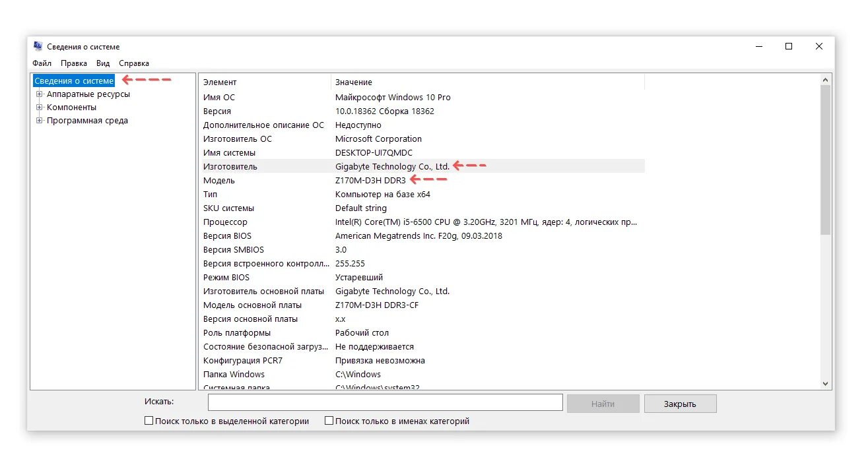Viewport: 868px width, 461px height.
Task: Select the Аппаратные ресурсы tree item
Action: [88, 94]
